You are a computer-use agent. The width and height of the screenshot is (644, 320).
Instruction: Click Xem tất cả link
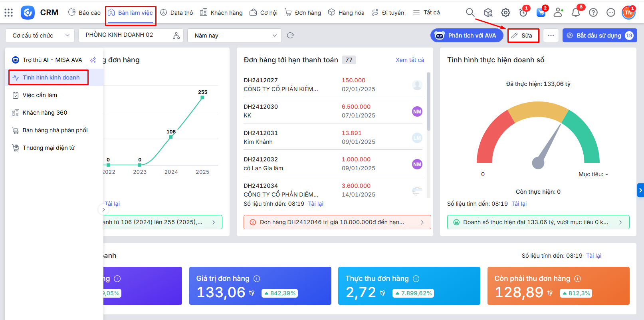coord(410,60)
